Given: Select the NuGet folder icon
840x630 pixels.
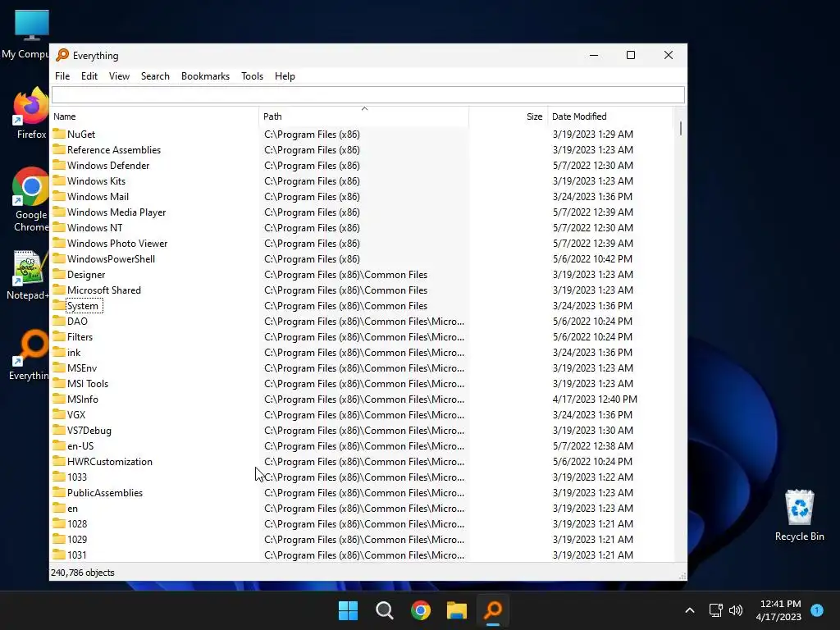Looking at the screenshot, I should tap(59, 134).
